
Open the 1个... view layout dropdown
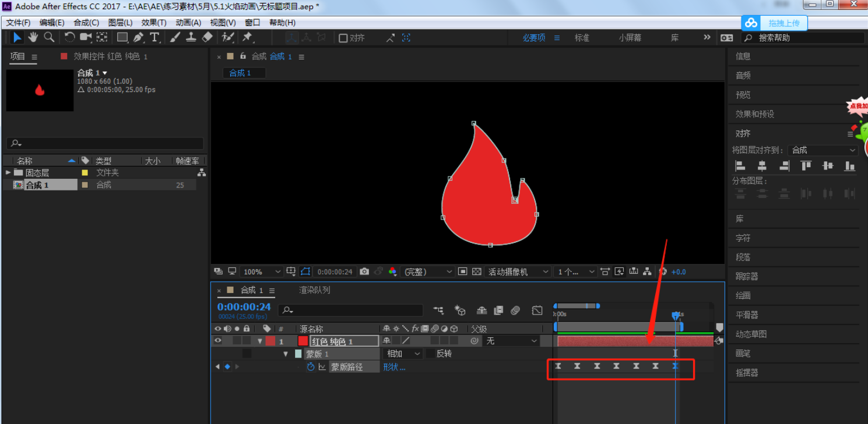[x=575, y=271]
